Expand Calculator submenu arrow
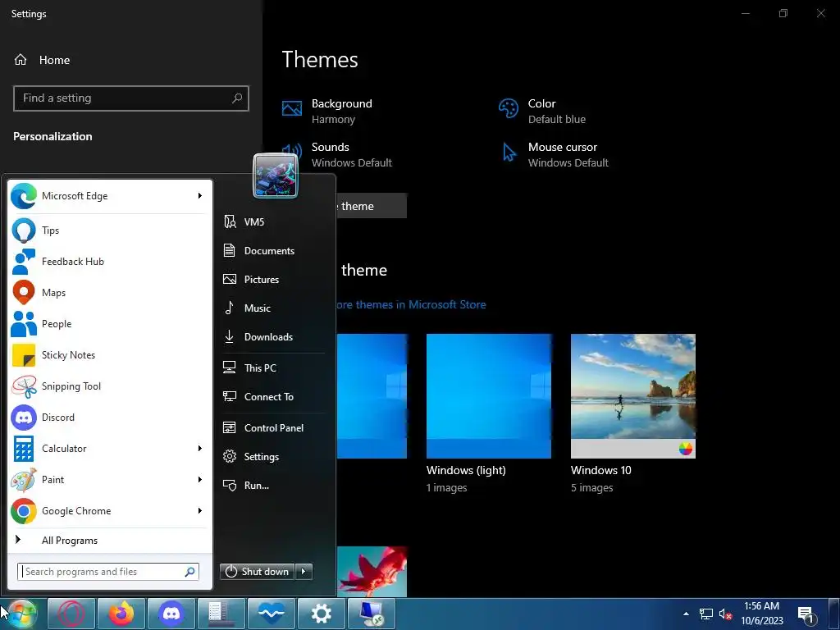Viewport: 840px width, 630px height. click(200, 449)
